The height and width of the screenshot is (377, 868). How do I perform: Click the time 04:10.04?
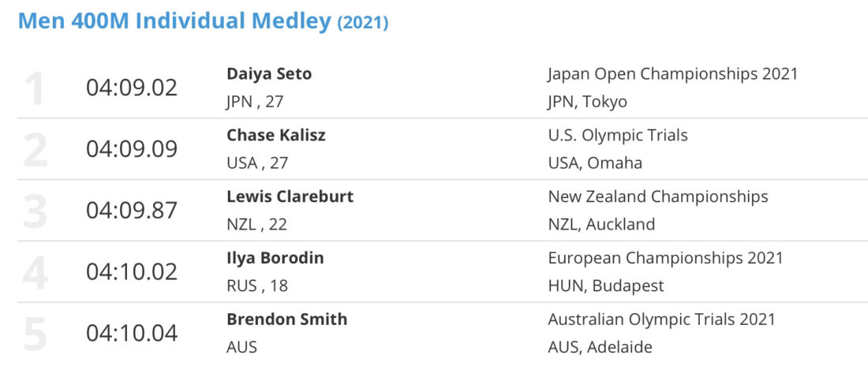pos(132,334)
